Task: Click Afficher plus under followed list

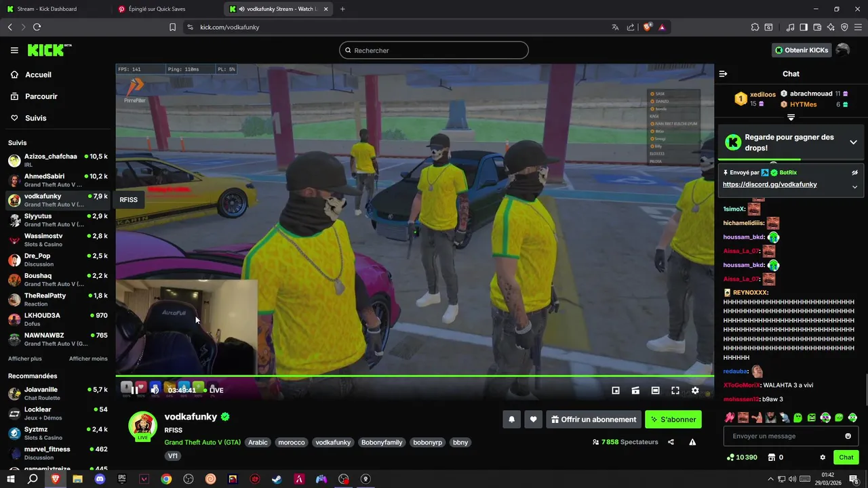Action: point(25,359)
